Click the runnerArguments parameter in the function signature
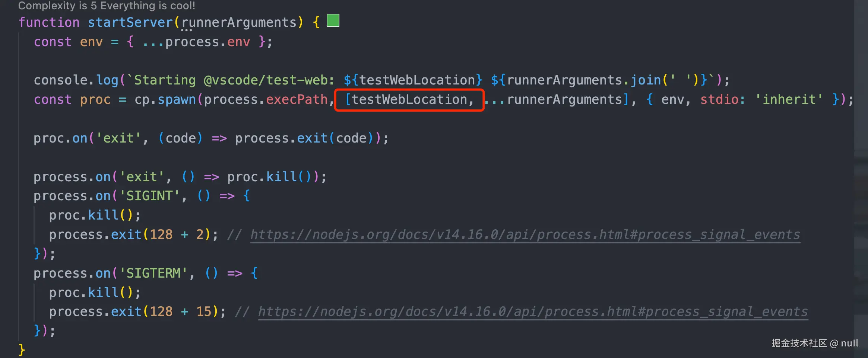The width and height of the screenshot is (868, 358). click(239, 22)
